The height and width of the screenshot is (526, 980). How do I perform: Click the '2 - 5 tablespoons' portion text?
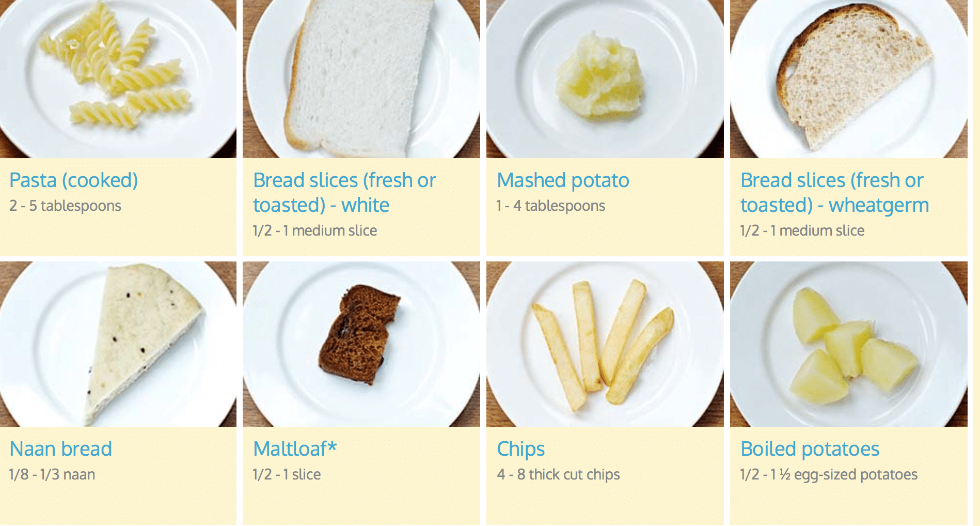click(x=65, y=206)
